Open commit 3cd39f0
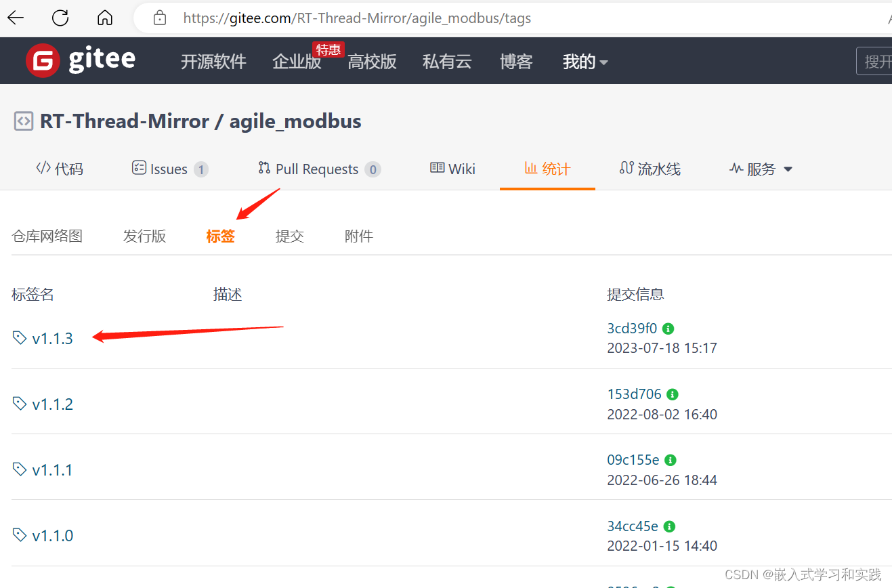 [x=632, y=329]
